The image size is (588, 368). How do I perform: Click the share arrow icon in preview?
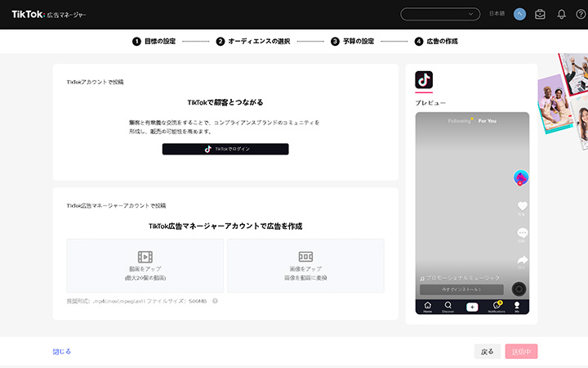click(x=522, y=260)
